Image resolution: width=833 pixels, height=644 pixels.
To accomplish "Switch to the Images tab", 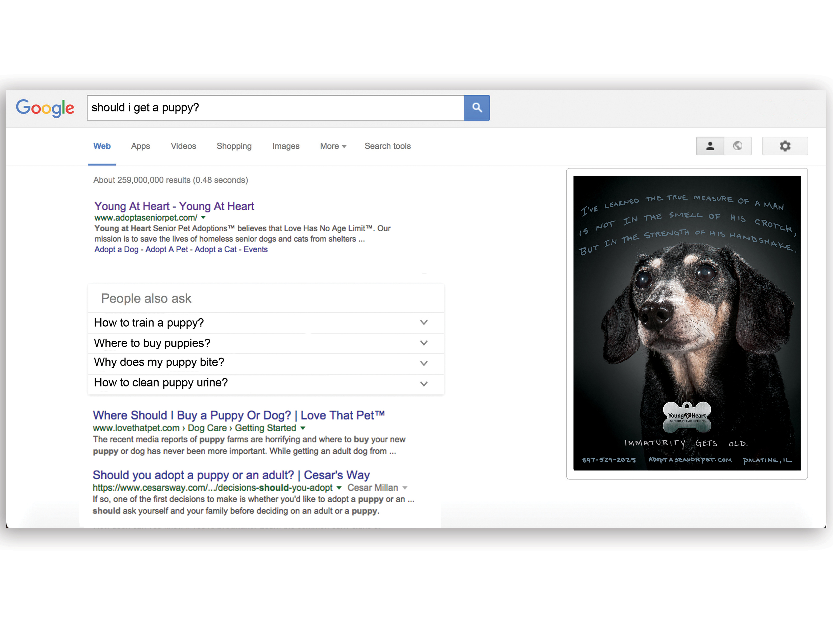I will [x=286, y=146].
